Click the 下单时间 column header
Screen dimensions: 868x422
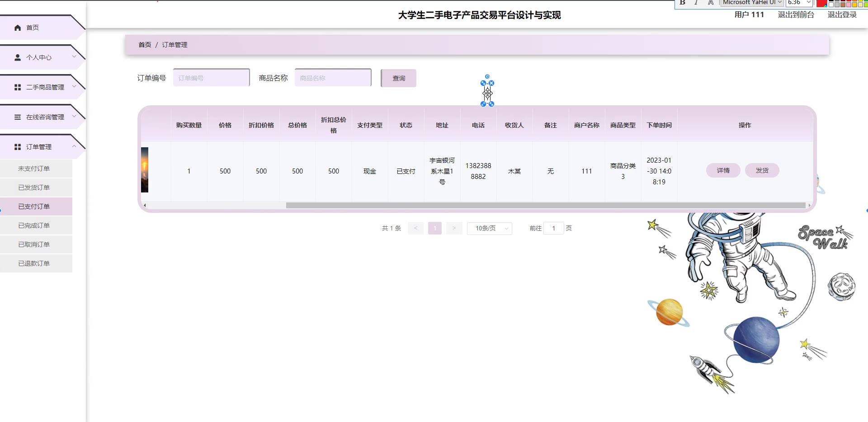point(659,125)
